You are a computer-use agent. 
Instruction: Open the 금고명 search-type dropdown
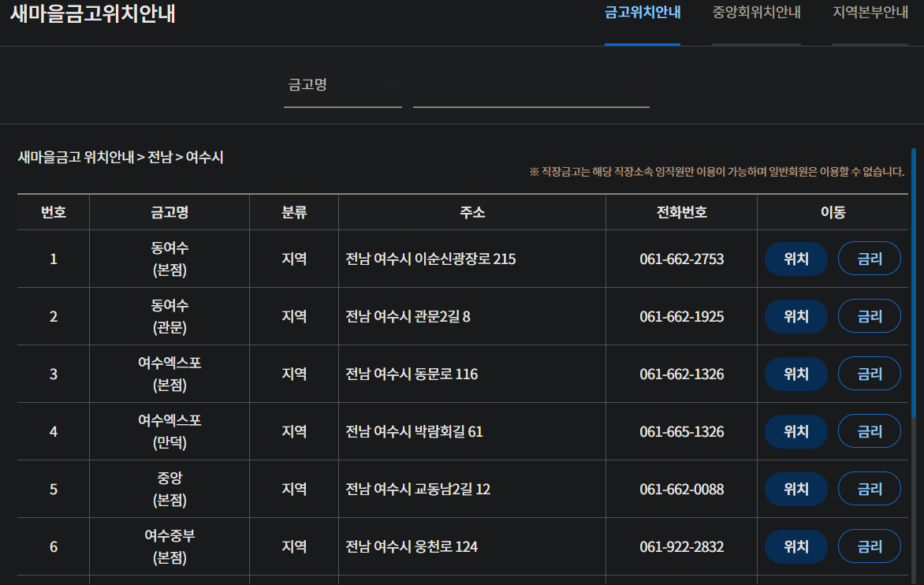tap(342, 85)
